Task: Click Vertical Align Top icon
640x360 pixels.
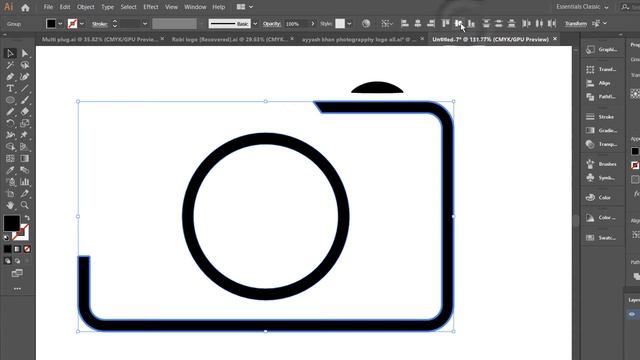Action: [445, 24]
